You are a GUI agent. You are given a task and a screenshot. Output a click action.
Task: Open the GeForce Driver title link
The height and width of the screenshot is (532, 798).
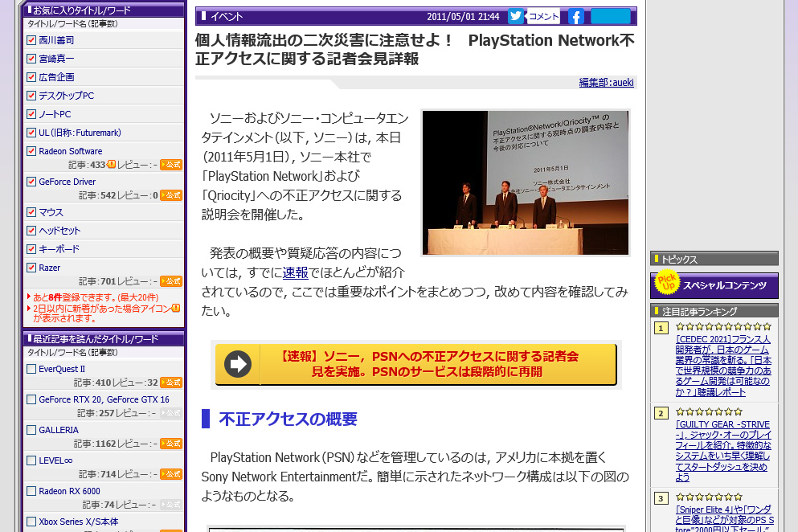(x=68, y=182)
